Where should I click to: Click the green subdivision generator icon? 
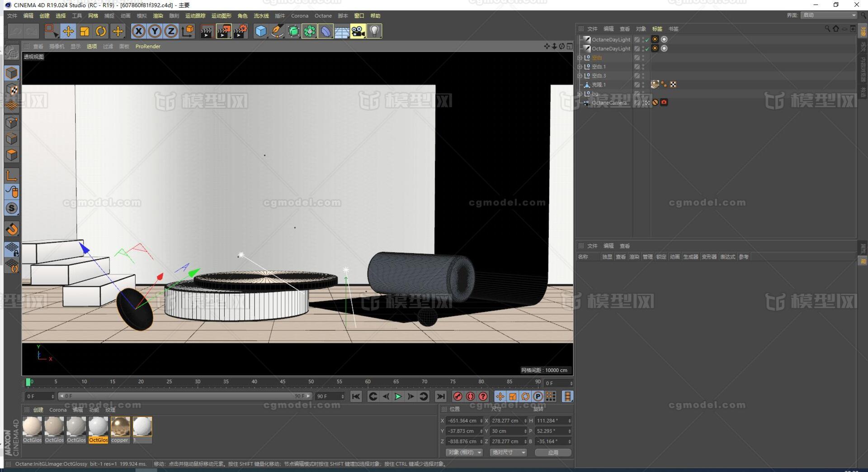click(293, 31)
